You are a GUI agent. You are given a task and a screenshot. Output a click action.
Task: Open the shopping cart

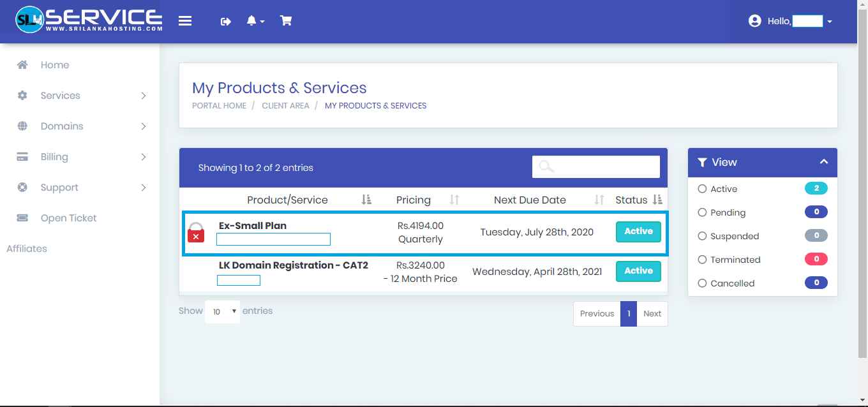coord(286,20)
